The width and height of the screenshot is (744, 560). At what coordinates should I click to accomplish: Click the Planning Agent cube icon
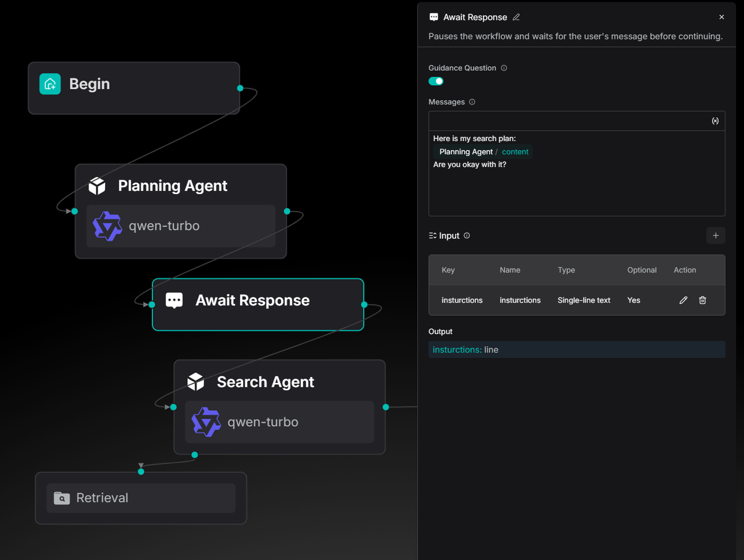[x=97, y=186]
